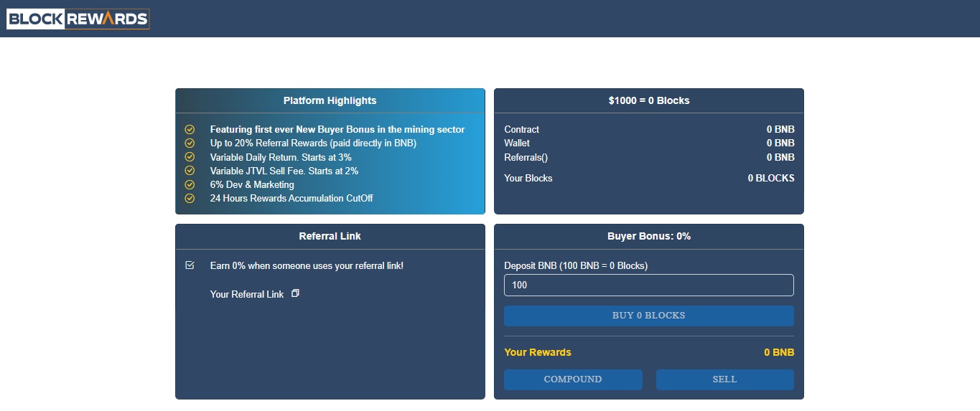The height and width of the screenshot is (411, 980).
Task: Click the Your Referral Link label
Action: pos(247,294)
